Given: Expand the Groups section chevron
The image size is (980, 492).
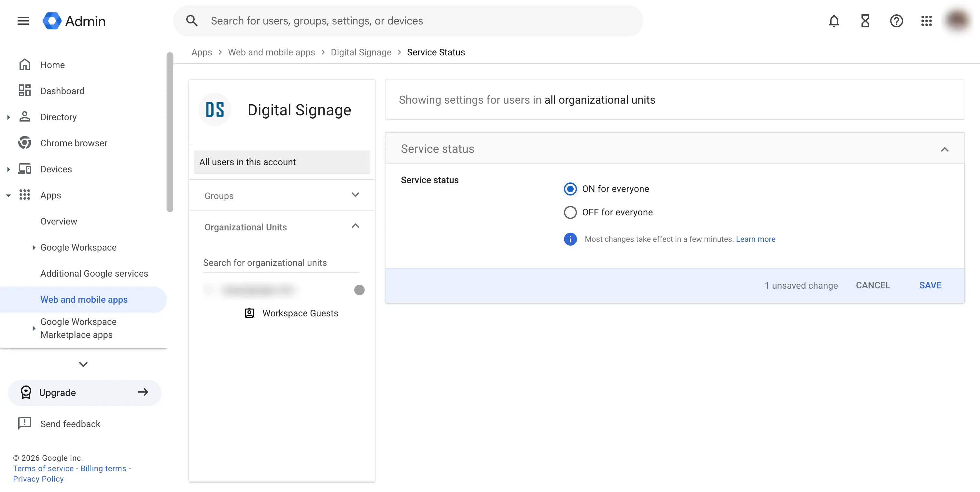Looking at the screenshot, I should 355,195.
